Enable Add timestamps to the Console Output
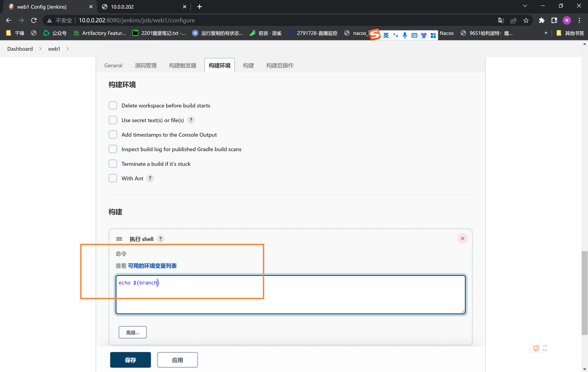The image size is (588, 372). (x=113, y=135)
